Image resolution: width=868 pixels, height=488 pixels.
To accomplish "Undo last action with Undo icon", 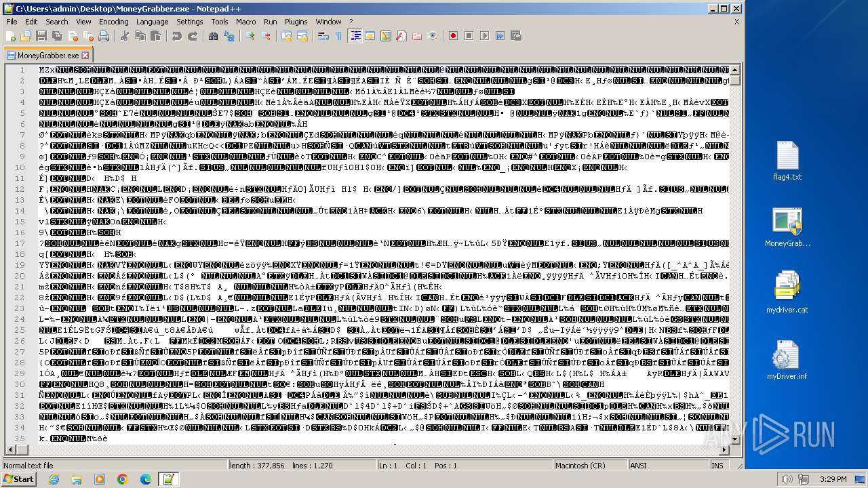I will (176, 36).
